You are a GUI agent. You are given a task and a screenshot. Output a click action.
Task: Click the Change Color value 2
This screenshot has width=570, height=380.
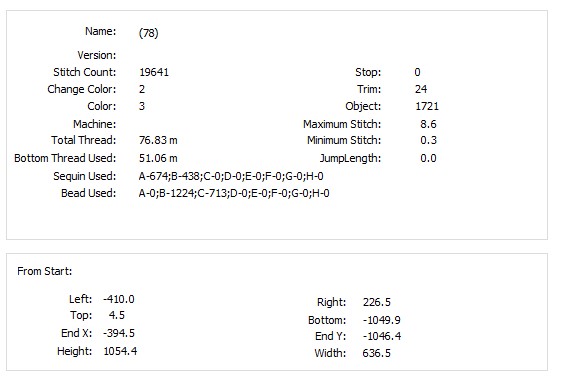coord(142,89)
